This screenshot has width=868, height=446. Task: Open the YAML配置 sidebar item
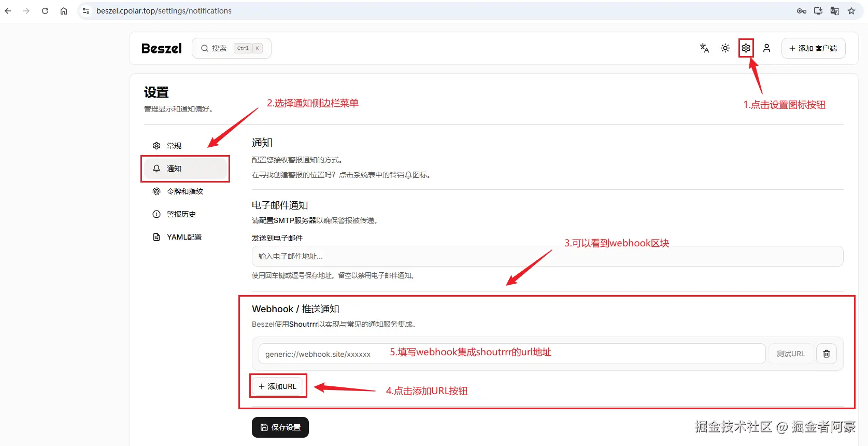pos(186,237)
